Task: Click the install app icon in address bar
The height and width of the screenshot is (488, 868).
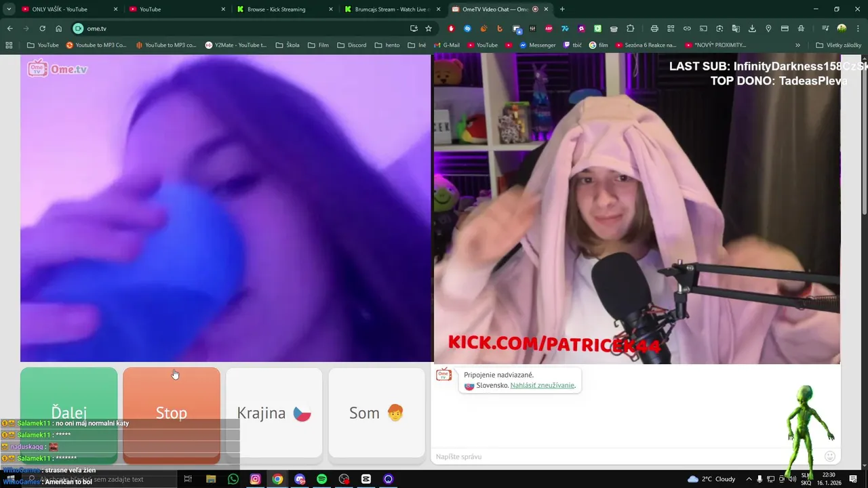Action: coord(414,28)
